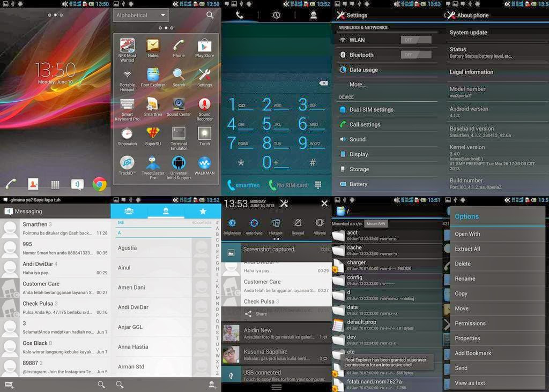Open app drawer grid on home screen

[55, 185]
